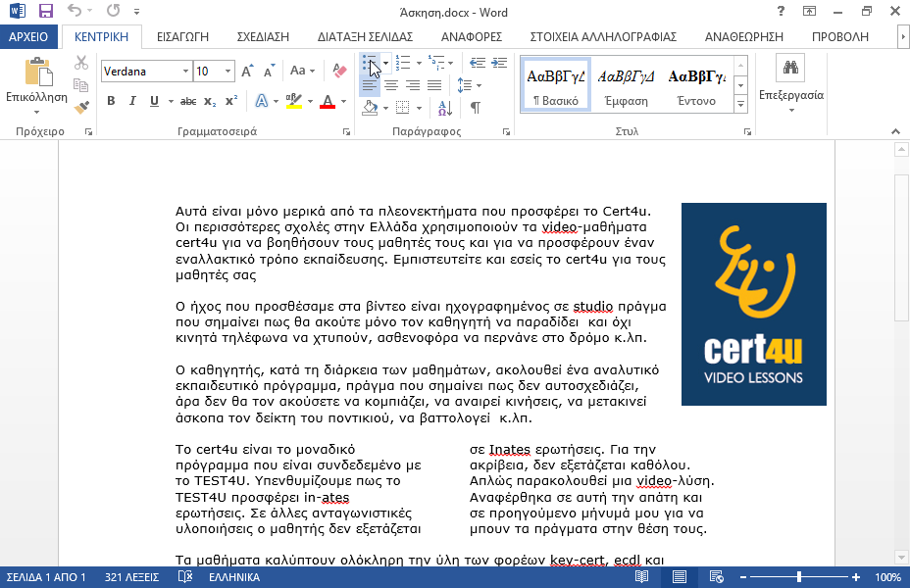Image resolution: width=910 pixels, height=588 pixels.
Task: Open the ΑΡΧΕΙΟ (File) tab
Action: (x=28, y=36)
